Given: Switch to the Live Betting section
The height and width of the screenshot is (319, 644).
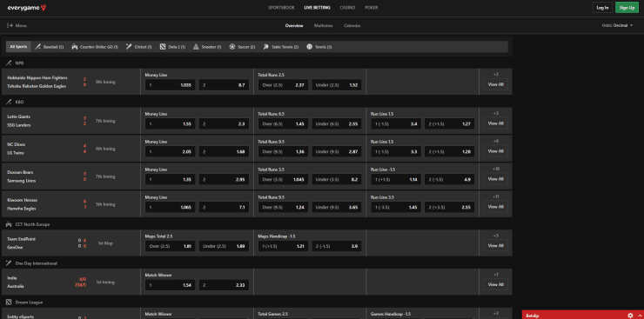Looking at the screenshot, I should [x=317, y=7].
